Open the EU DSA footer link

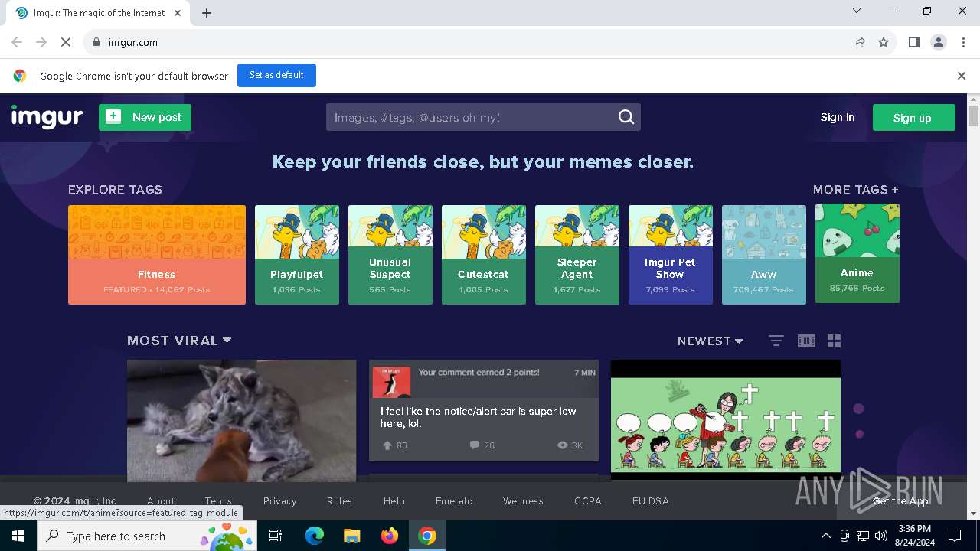pyautogui.click(x=650, y=501)
